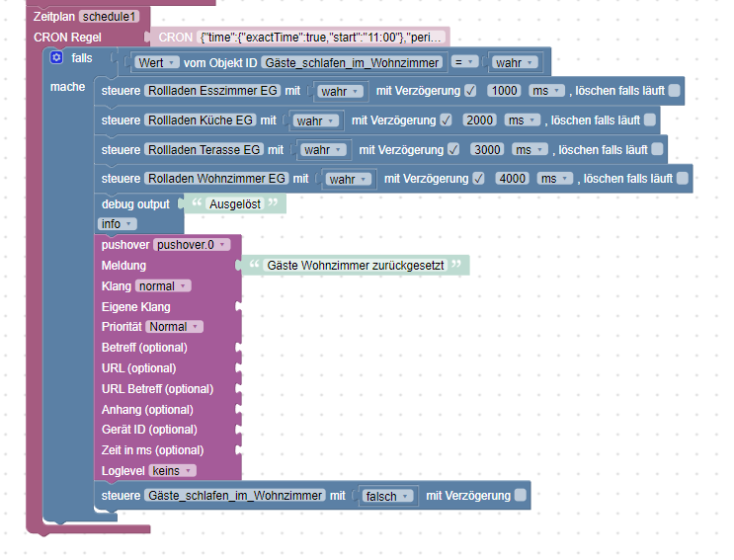Enable 'löschen falls läuft' for Rollladen Esszimmer EG

(674, 91)
